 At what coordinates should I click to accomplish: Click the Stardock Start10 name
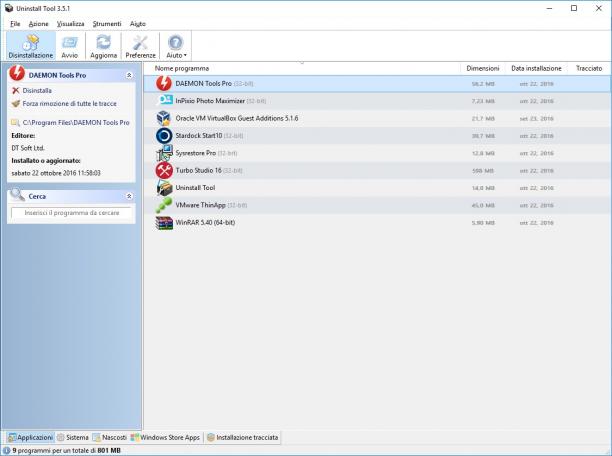(199, 135)
